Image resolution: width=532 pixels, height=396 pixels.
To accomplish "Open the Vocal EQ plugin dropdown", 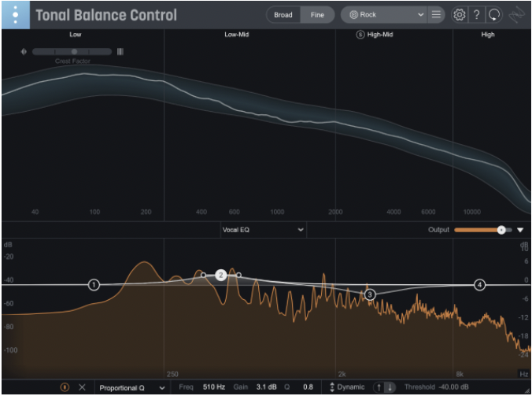I will coord(263,230).
